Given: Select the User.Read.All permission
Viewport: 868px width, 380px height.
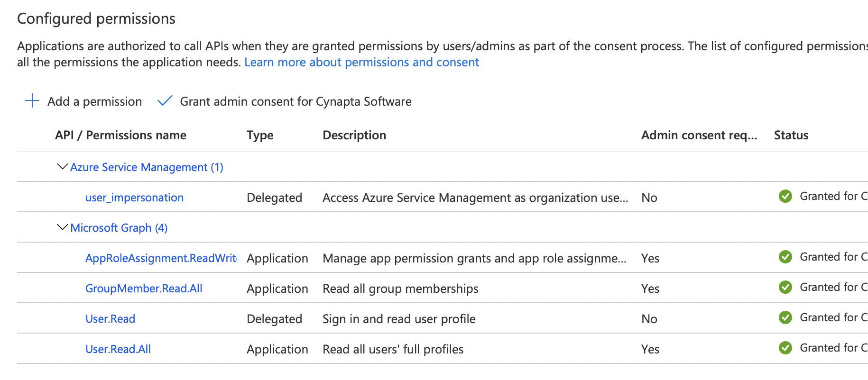Looking at the screenshot, I should click(118, 349).
